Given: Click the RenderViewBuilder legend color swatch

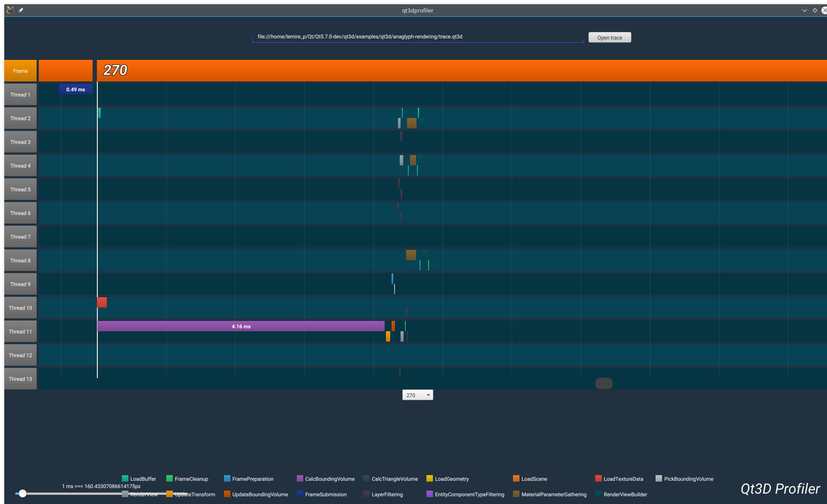Looking at the screenshot, I should (598, 494).
